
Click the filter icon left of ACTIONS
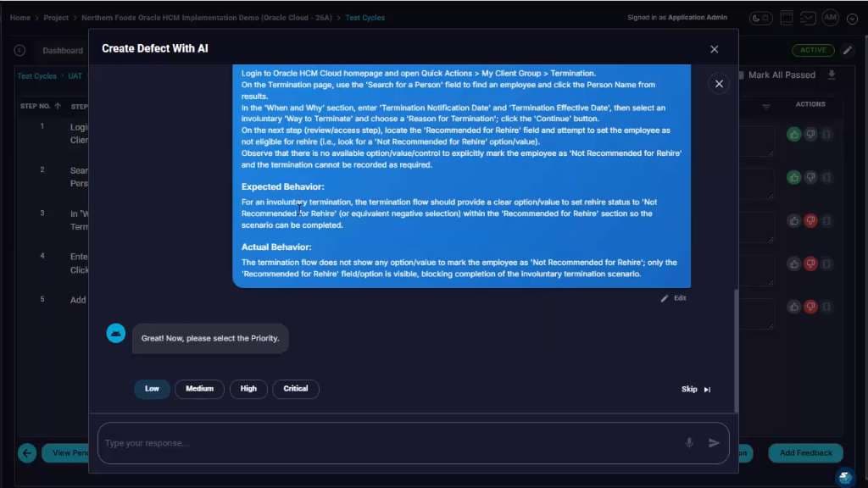pos(766,106)
